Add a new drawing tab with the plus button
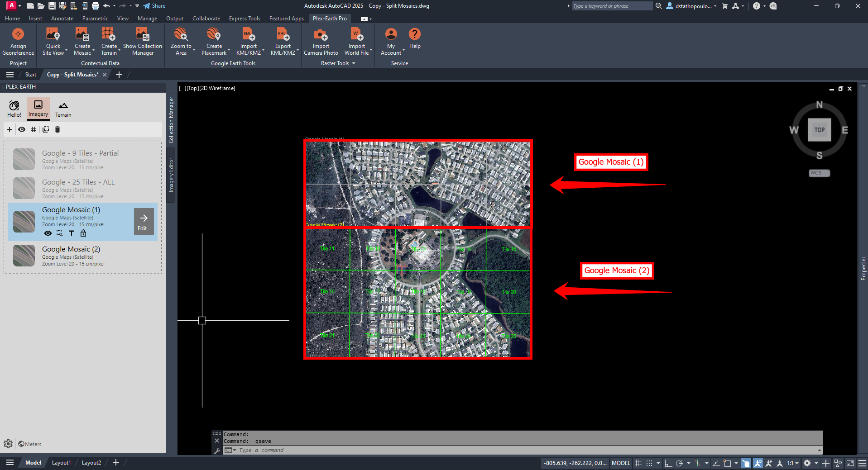This screenshot has height=470, width=868. click(x=119, y=75)
